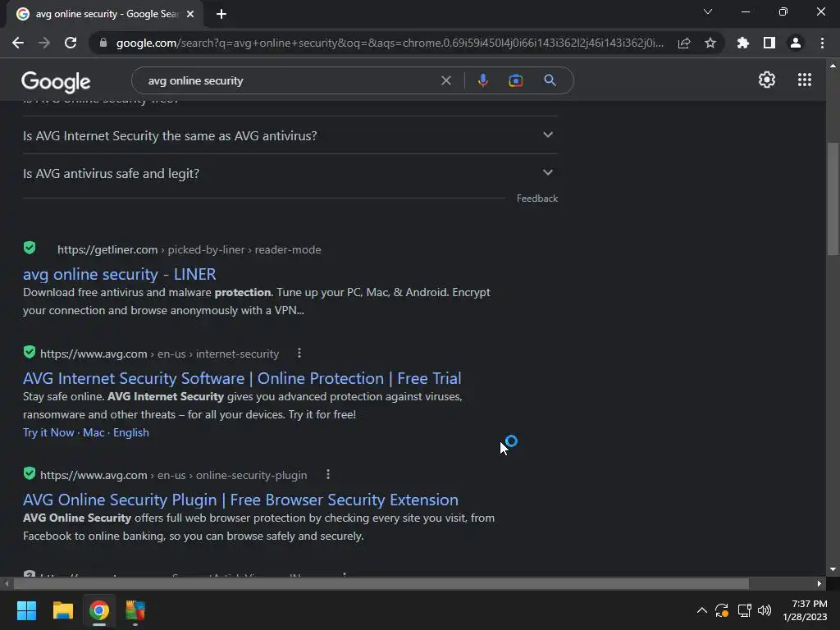Screen dimensions: 840x630
Task: Click Chrome icon in the taskbar
Action: coord(99,610)
